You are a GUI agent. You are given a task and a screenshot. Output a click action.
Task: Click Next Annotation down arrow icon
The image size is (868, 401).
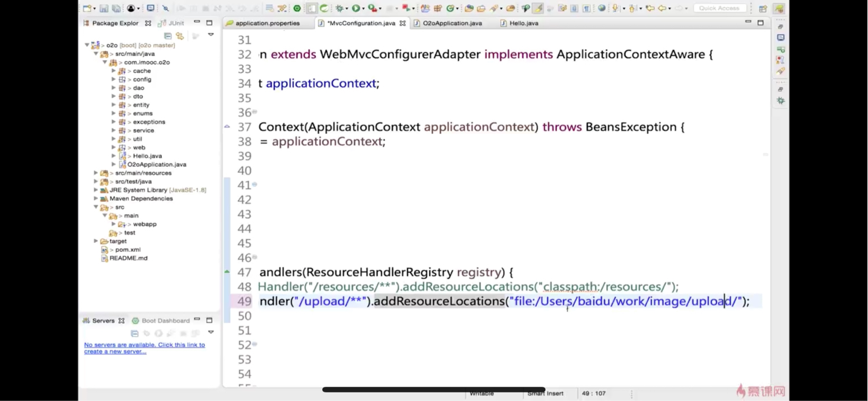(615, 9)
